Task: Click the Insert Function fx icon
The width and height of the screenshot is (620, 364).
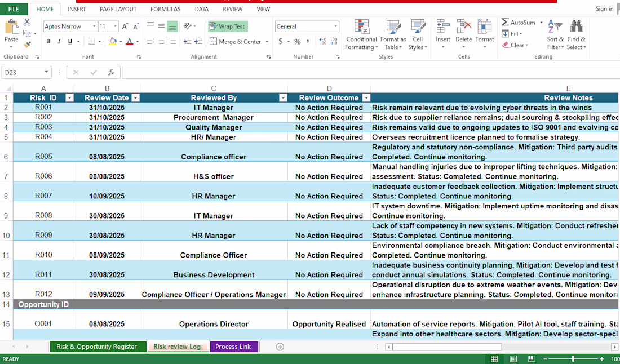Action: [x=111, y=72]
